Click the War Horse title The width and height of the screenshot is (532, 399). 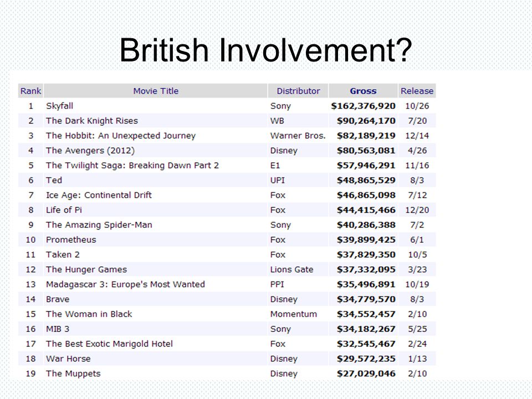pyautogui.click(x=68, y=359)
